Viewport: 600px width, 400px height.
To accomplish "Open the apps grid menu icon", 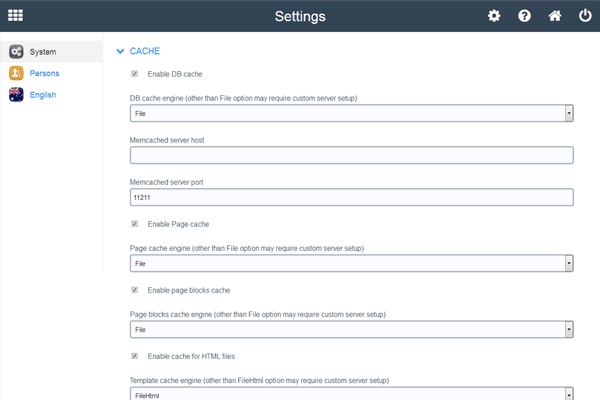I will [16, 16].
